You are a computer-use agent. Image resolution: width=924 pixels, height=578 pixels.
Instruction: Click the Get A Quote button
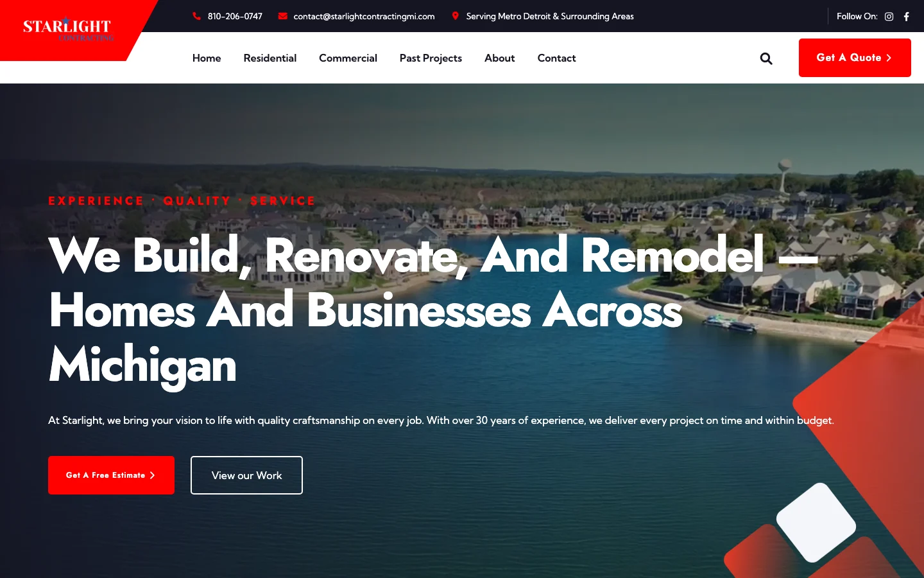[855, 58]
